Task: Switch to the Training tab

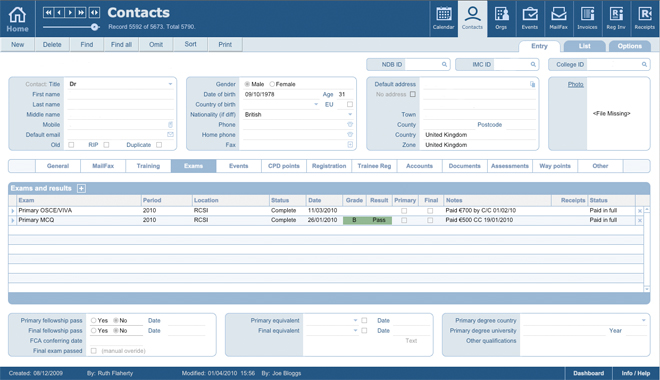Action: pos(148,166)
